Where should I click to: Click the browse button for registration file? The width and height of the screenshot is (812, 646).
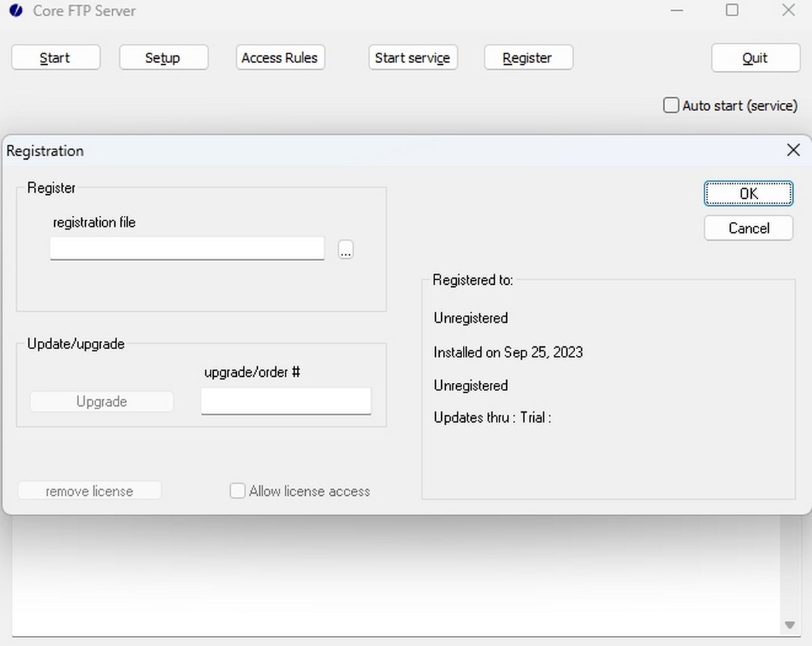point(346,250)
